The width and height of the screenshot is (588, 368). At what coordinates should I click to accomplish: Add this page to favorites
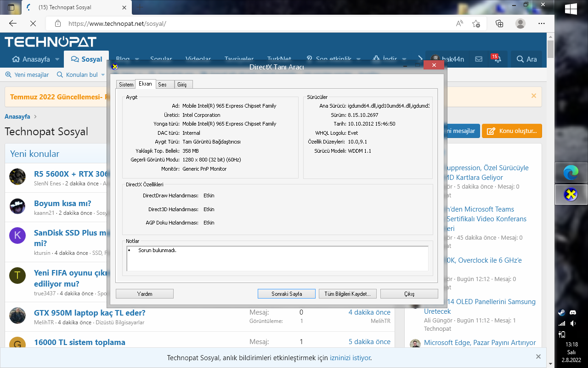476,23
